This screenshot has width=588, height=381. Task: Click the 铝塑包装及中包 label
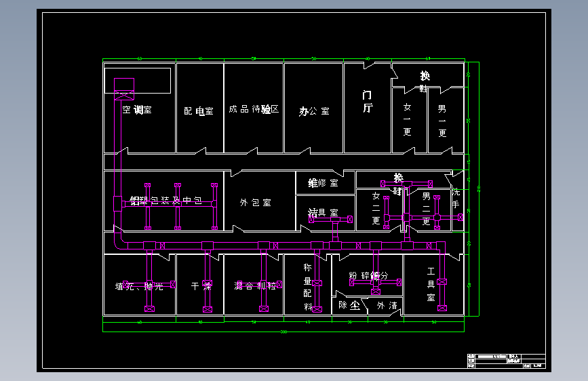click(166, 201)
